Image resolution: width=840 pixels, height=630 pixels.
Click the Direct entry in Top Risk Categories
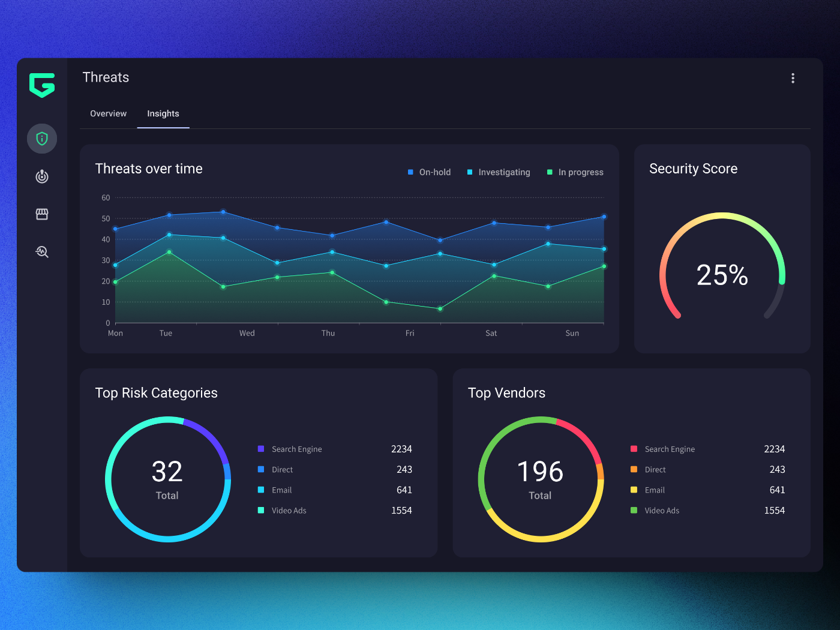click(x=282, y=469)
